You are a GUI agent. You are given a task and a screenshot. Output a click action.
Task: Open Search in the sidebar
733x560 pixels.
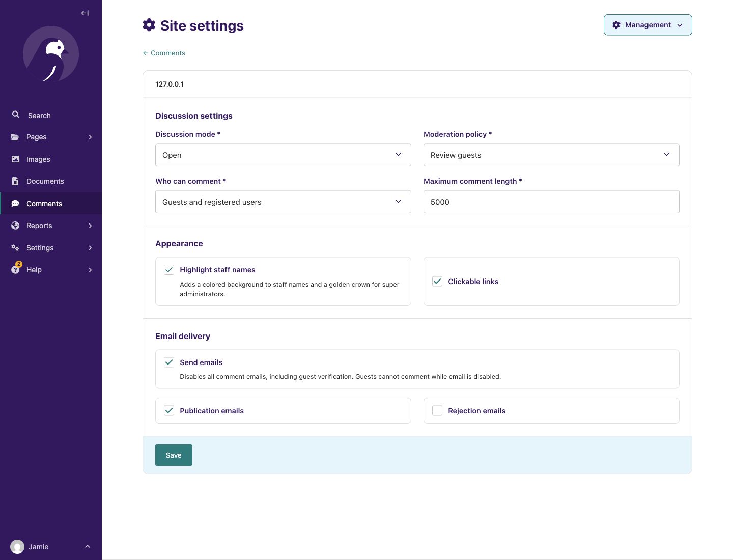click(51, 115)
